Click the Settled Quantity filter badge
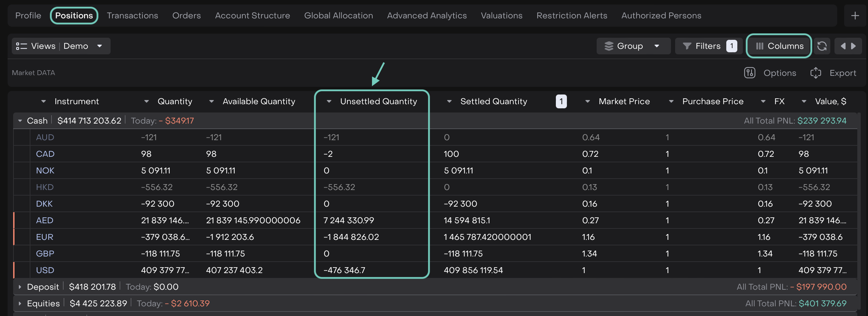868x316 pixels. 561,101
